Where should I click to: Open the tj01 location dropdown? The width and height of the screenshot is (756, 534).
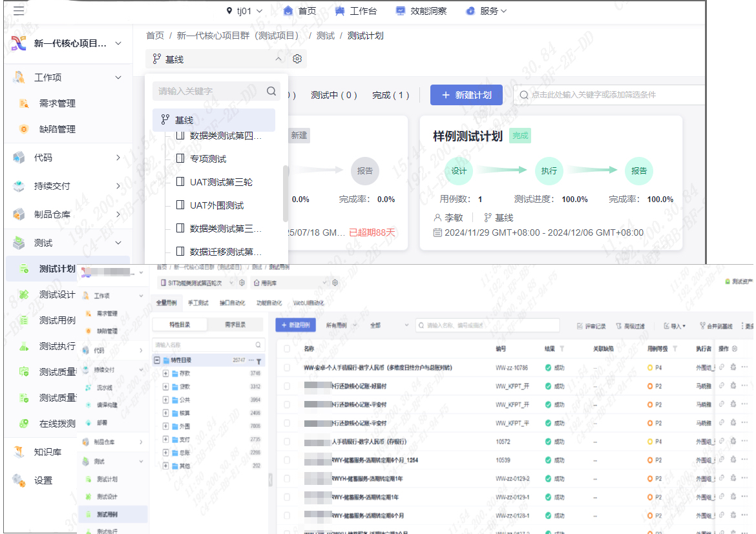pos(244,11)
